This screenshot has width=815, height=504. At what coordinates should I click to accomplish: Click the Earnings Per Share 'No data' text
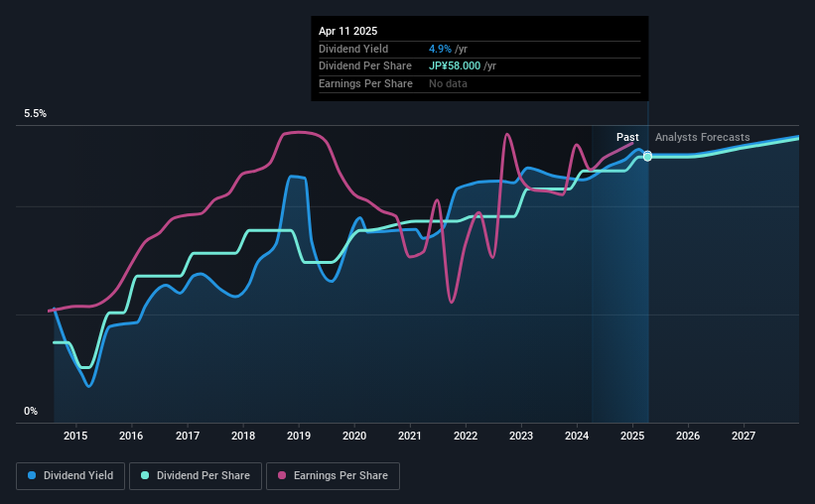coord(448,83)
